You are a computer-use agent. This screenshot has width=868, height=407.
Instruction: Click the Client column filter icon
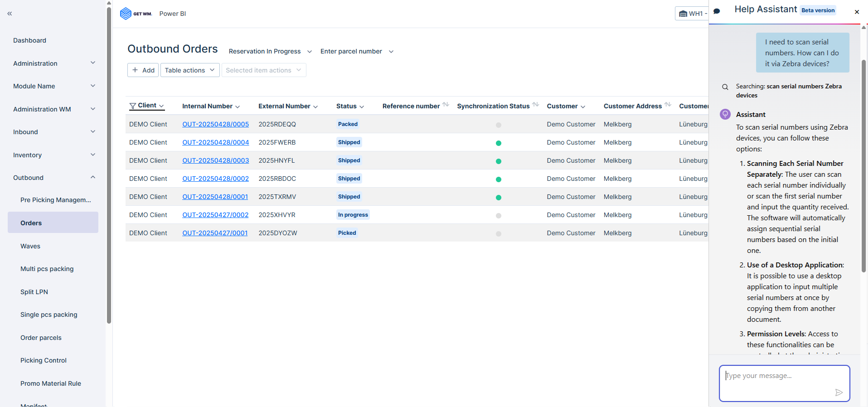tap(133, 106)
